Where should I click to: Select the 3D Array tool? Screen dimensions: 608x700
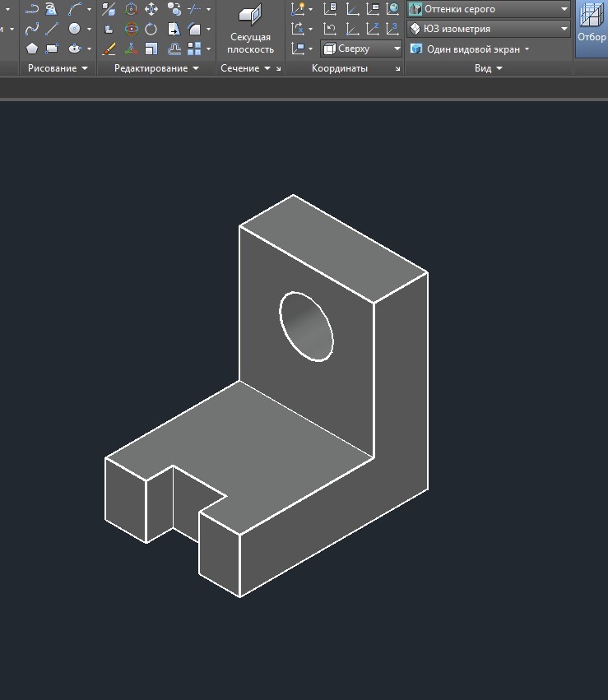[194, 49]
